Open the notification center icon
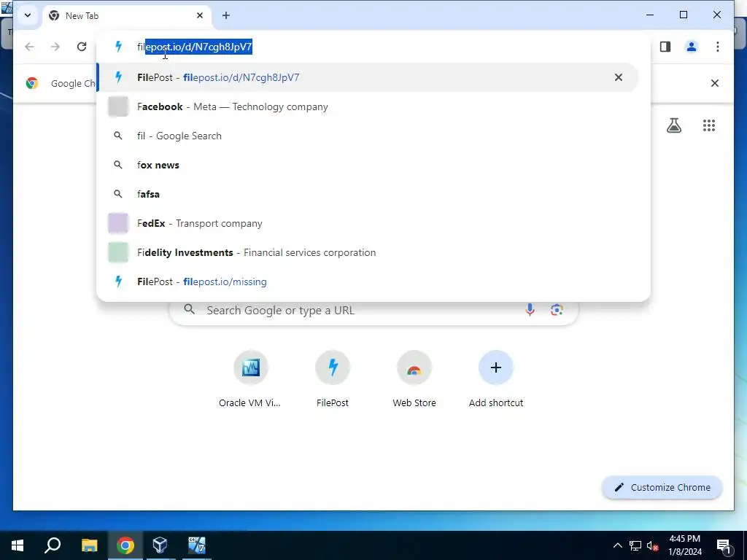The height and width of the screenshot is (560, 747). [x=724, y=545]
